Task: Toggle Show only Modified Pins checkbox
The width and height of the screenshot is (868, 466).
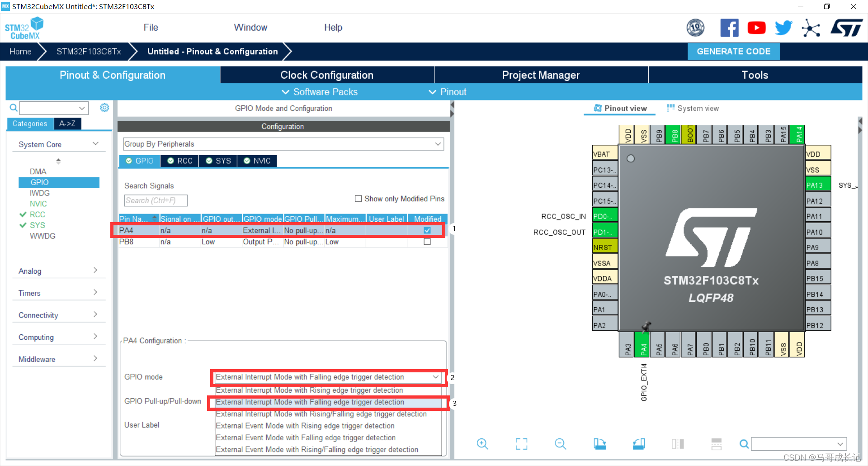Action: [x=359, y=199]
